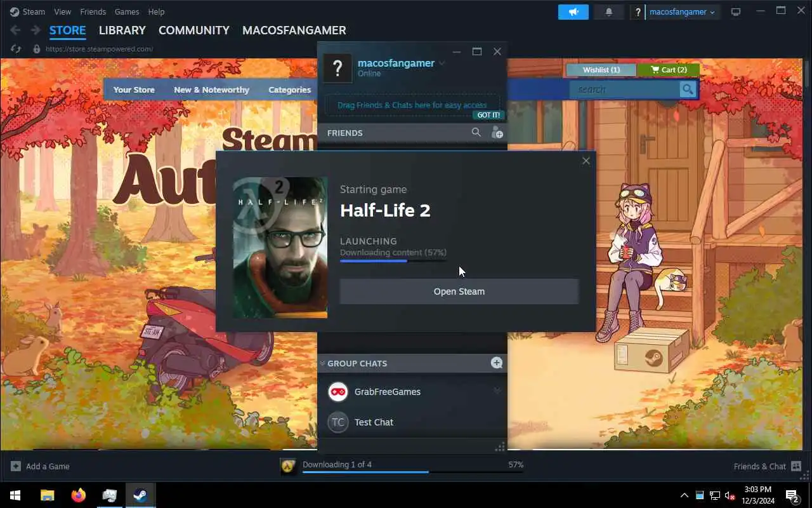Collapse the GROUP CHATS section
This screenshot has width=812, height=508.
[322, 363]
